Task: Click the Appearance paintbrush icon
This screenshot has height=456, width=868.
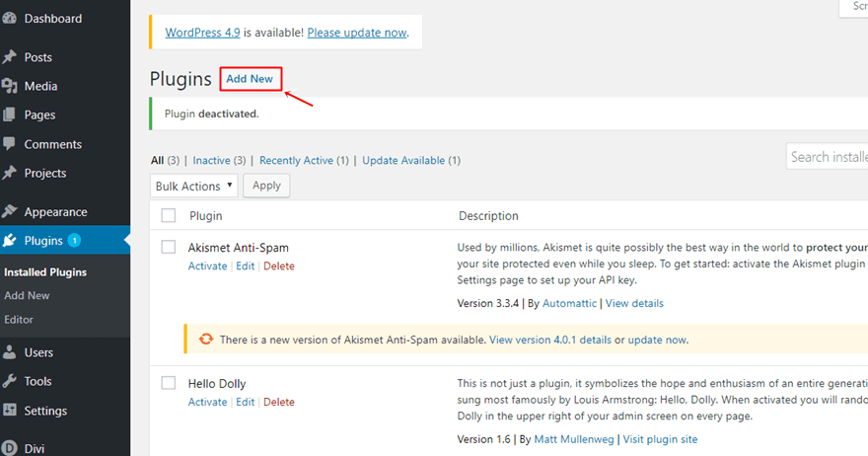Action: click(10, 211)
